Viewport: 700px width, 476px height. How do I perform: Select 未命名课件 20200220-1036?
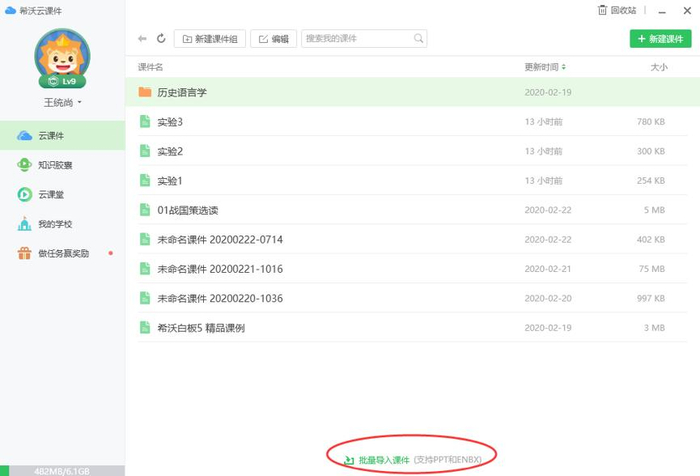[412, 298]
